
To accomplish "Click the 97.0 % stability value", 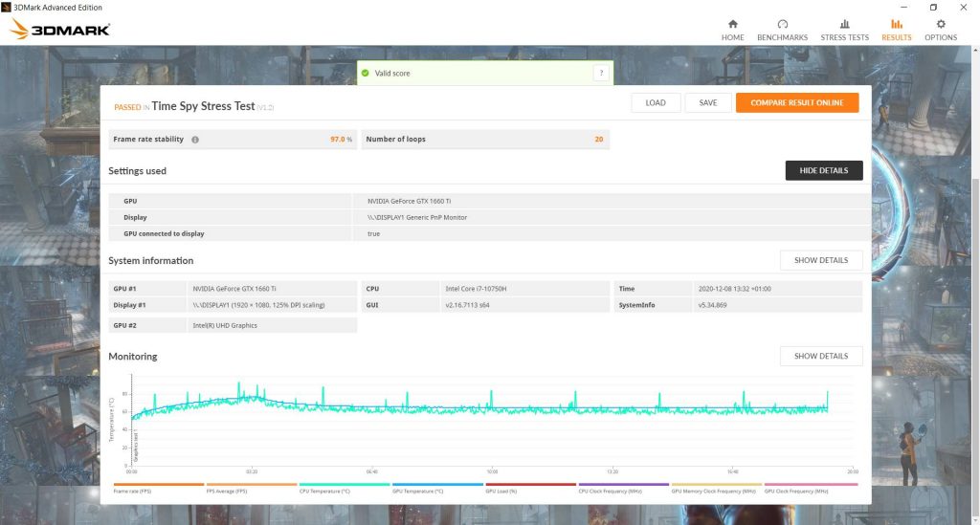I will (341, 140).
